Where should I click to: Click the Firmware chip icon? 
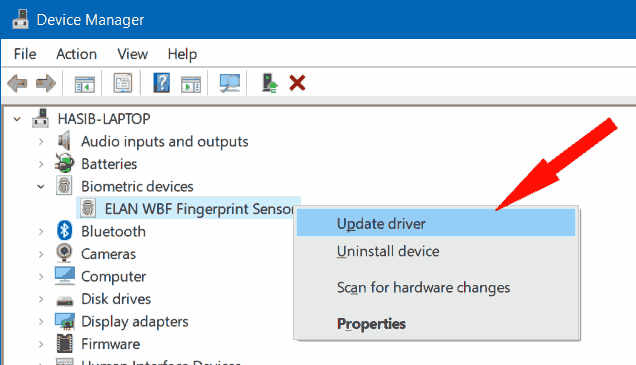click(x=64, y=343)
